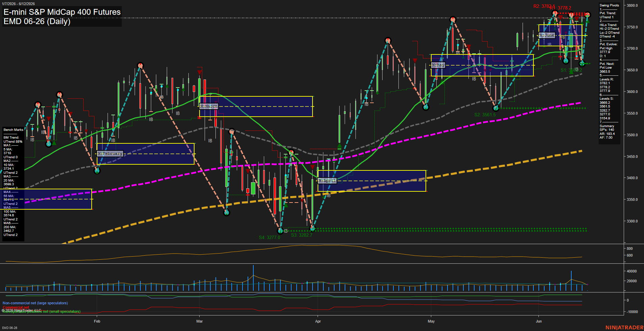Click the 800 indicator axis label
Screen dimensions: 644x331
[x=629, y=249]
